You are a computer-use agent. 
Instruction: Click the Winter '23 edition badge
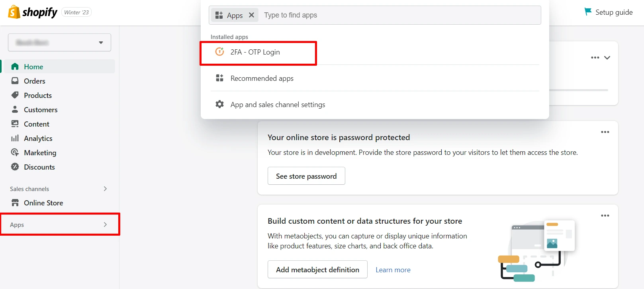click(76, 12)
